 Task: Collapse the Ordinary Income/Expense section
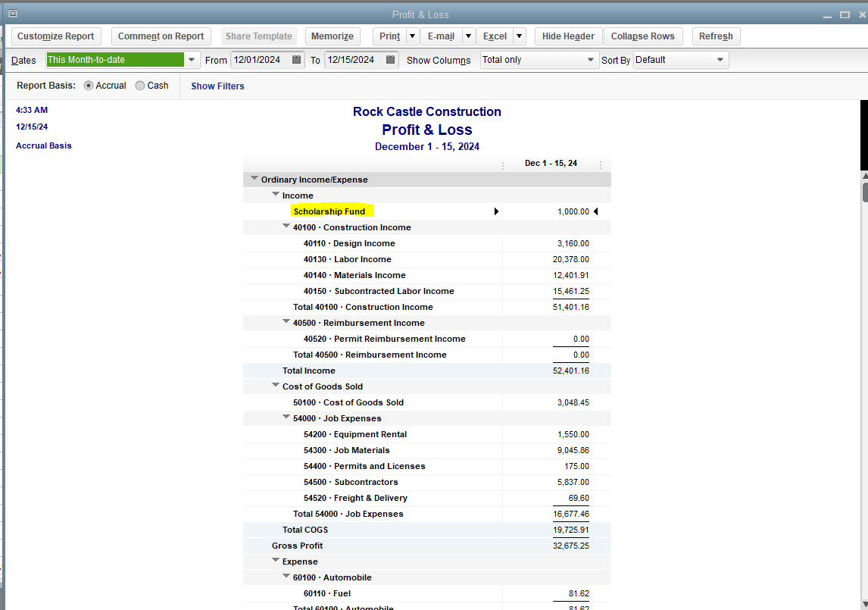[254, 178]
